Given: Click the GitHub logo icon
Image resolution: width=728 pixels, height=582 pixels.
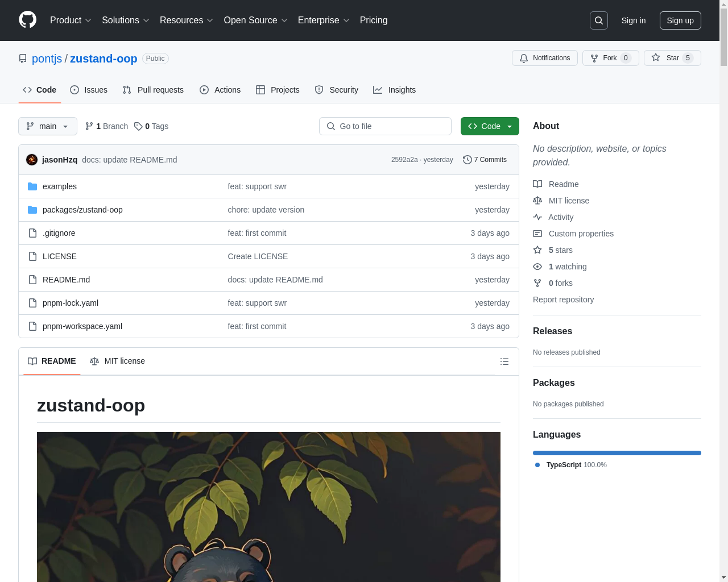Looking at the screenshot, I should tap(28, 20).
